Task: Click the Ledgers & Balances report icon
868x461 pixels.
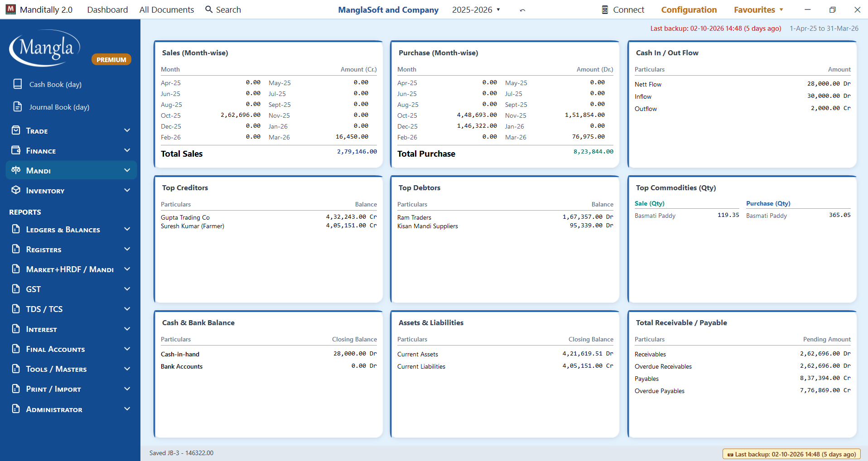Action: (x=16, y=229)
